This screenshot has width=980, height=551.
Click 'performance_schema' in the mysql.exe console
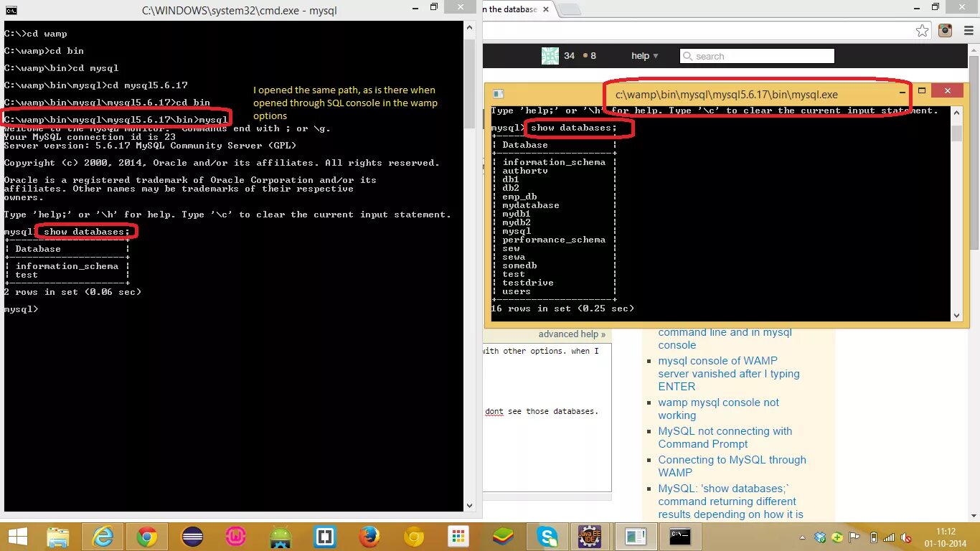click(554, 240)
